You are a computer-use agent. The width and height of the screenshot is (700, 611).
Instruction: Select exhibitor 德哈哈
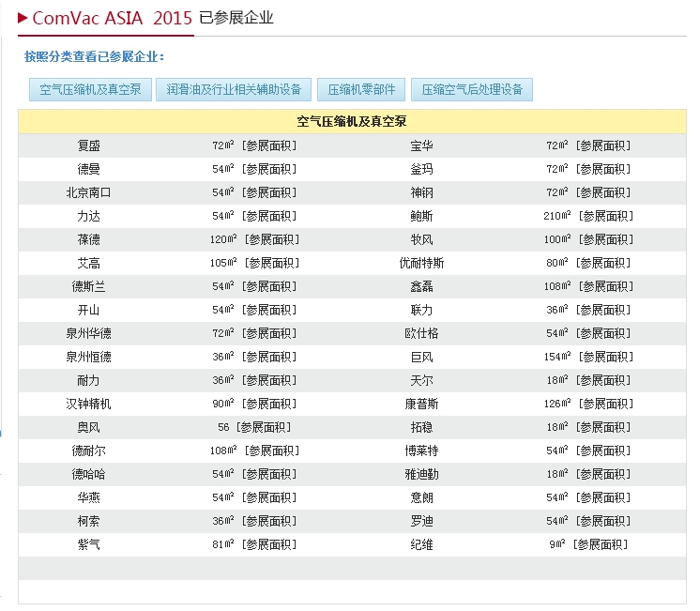click(88, 474)
